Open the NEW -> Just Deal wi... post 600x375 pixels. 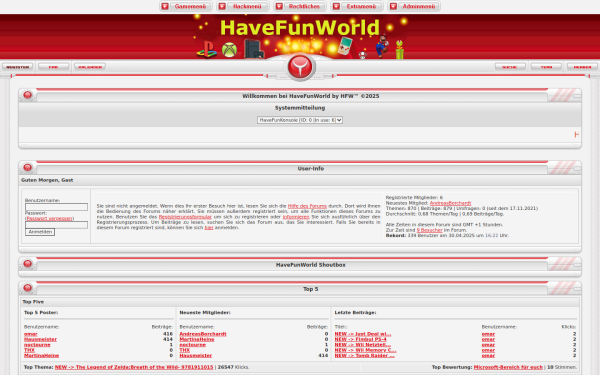click(x=363, y=334)
